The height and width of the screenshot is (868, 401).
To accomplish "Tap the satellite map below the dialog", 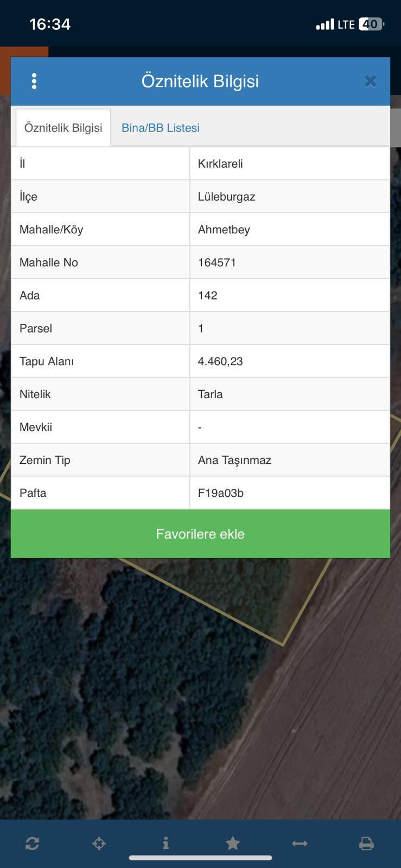I will 163,678.
